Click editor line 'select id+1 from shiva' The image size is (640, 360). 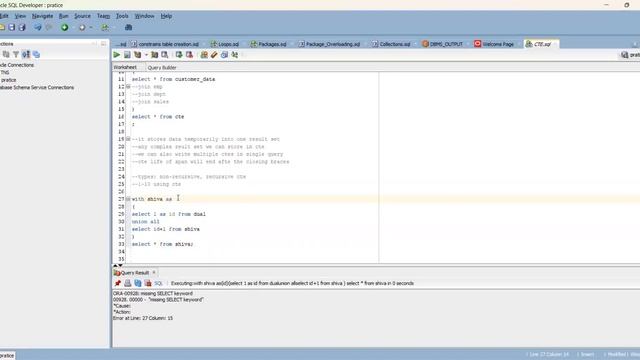tap(166, 229)
